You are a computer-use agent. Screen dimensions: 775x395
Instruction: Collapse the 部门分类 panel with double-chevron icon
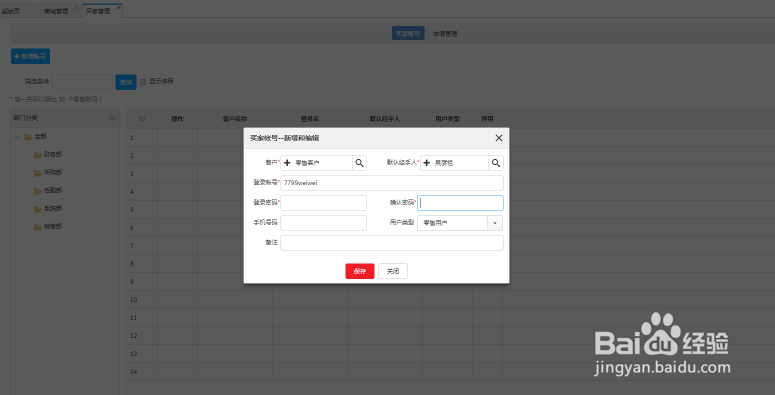pyautogui.click(x=112, y=118)
